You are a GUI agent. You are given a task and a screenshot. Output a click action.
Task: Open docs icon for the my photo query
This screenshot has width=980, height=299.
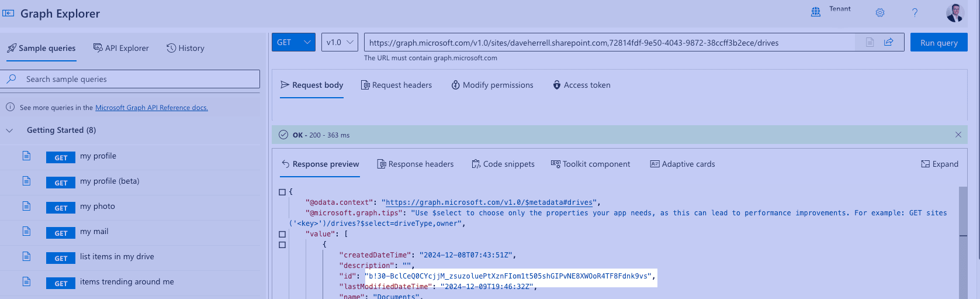tap(26, 206)
